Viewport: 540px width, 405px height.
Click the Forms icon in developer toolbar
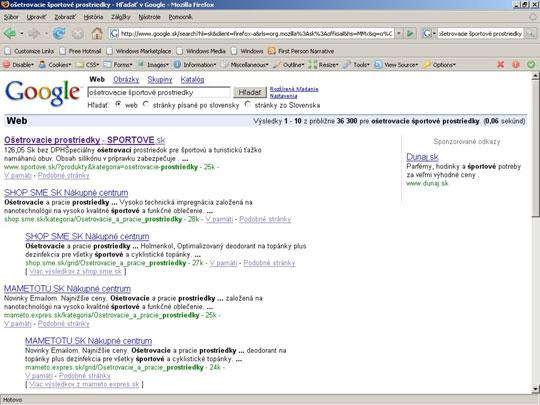pos(107,64)
